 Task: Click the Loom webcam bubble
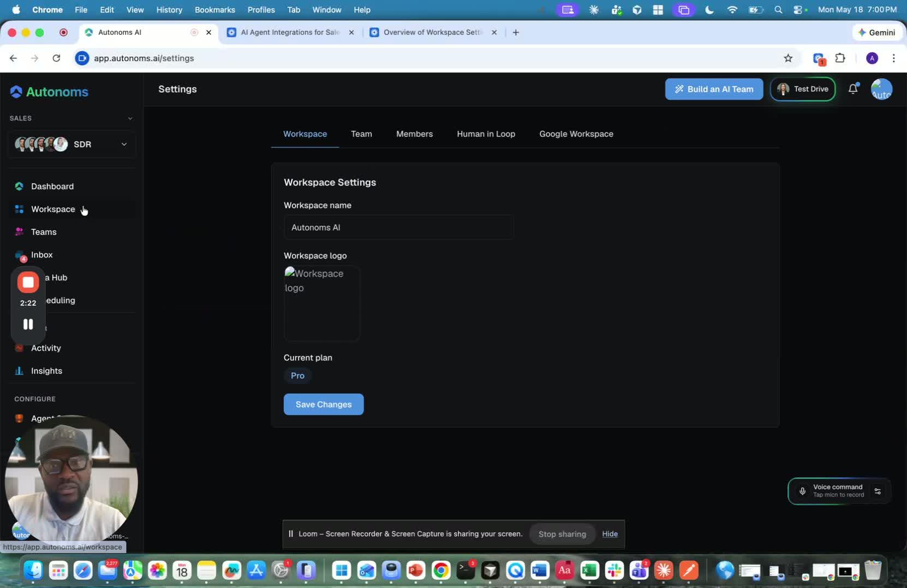pyautogui.click(x=71, y=481)
